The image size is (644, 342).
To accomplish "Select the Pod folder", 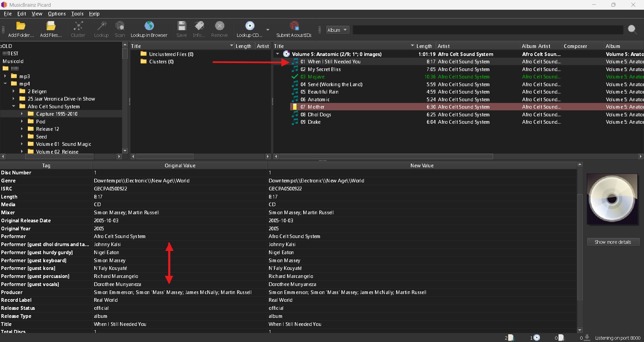I will click(x=41, y=121).
